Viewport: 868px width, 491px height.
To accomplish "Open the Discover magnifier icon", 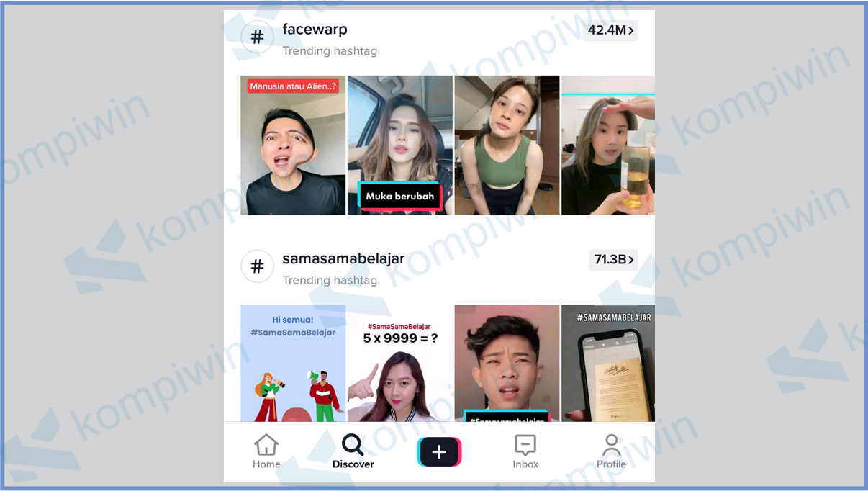I will [353, 445].
